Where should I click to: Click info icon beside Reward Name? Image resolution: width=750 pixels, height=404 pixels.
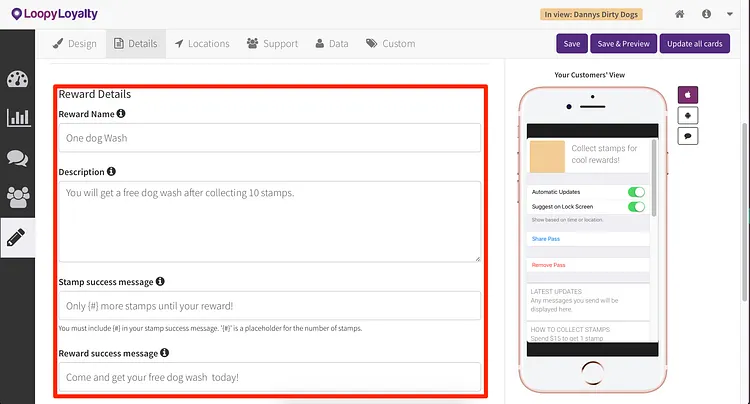(121, 114)
